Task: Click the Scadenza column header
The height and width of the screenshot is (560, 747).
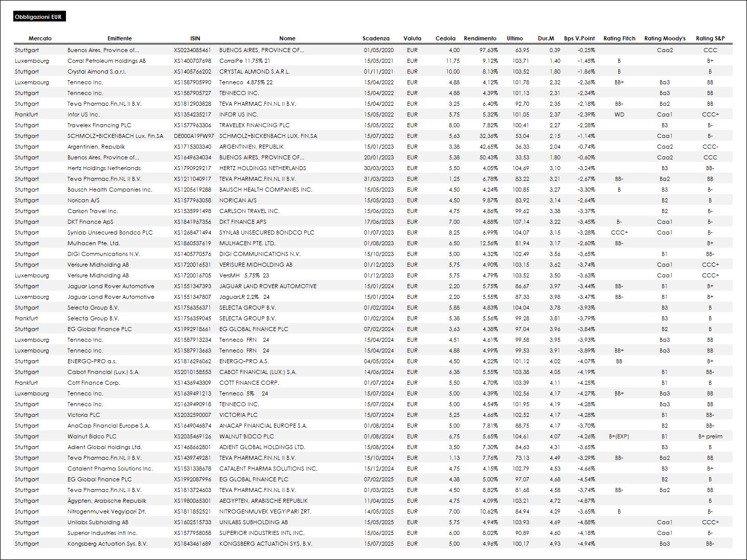Action: tap(376, 38)
